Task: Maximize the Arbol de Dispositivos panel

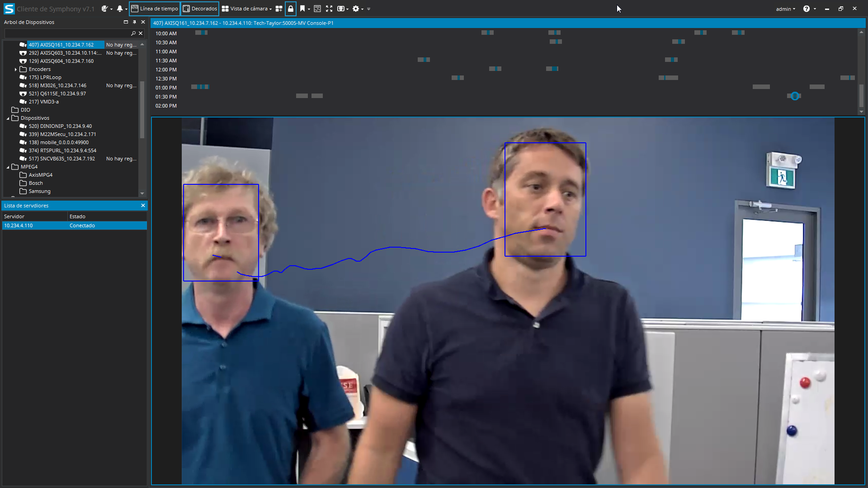Action: click(x=126, y=22)
